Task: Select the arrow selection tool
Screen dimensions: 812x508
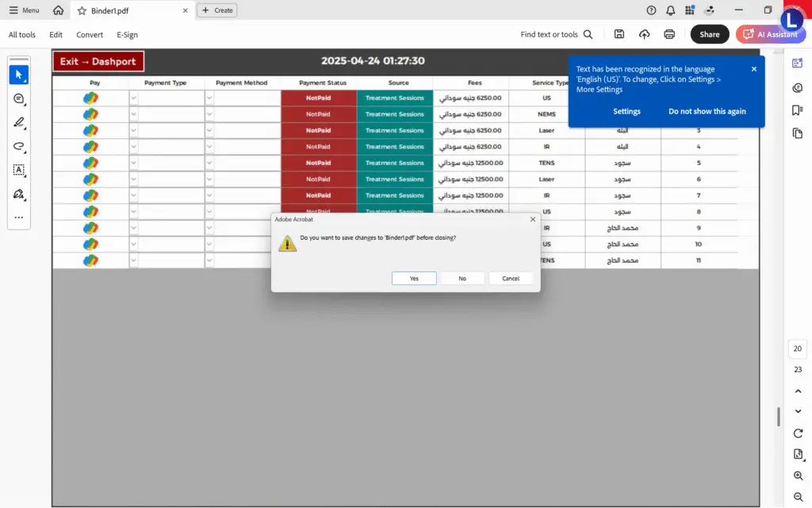Action: [x=19, y=75]
